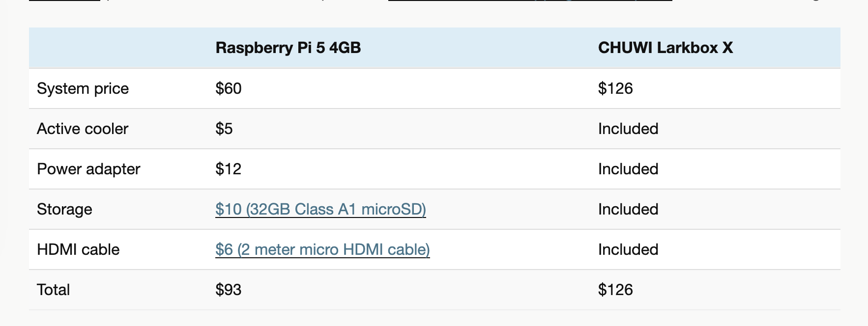This screenshot has height=326, width=868.
Task: Click the Total row label
Action: coord(53,290)
